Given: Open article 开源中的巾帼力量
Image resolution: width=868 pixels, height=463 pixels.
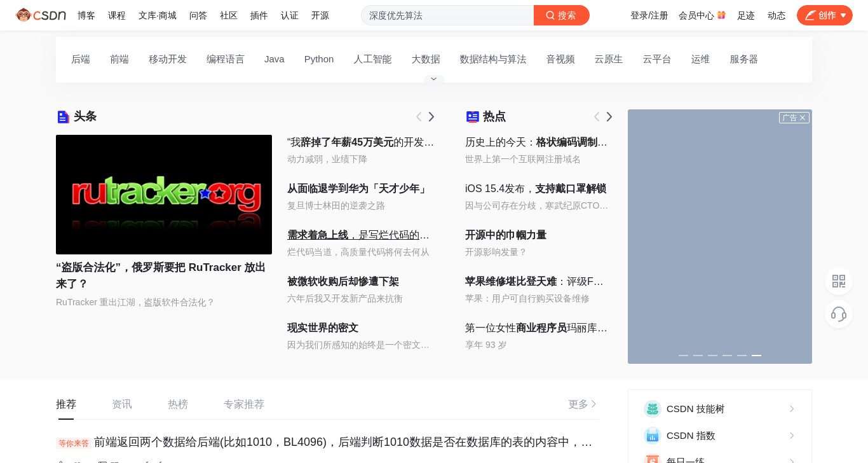Looking at the screenshot, I should pyautogui.click(x=506, y=235).
